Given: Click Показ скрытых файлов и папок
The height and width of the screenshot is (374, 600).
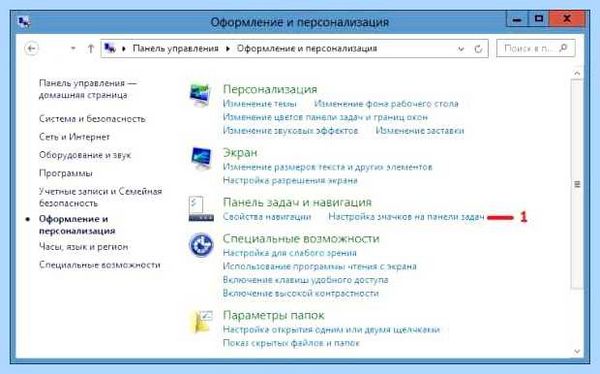Looking at the screenshot, I should pyautogui.click(x=291, y=343).
